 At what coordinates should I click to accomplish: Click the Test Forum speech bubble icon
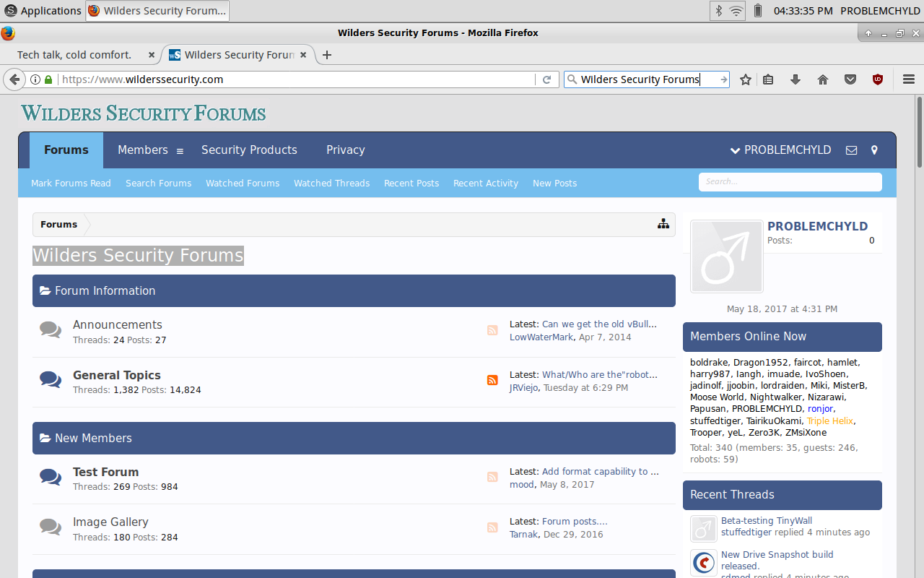pyautogui.click(x=51, y=477)
